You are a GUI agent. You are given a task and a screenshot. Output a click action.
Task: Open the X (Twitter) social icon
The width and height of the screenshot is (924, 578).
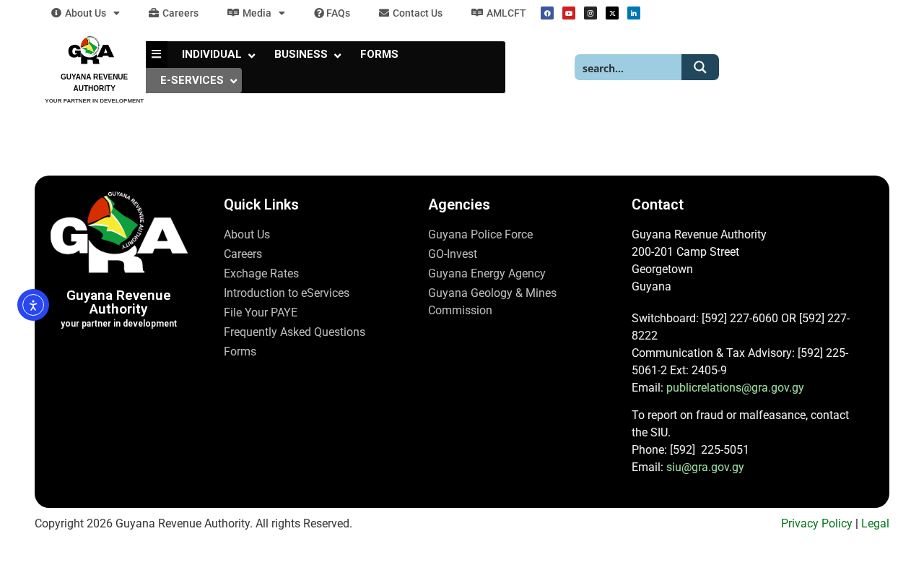(612, 13)
